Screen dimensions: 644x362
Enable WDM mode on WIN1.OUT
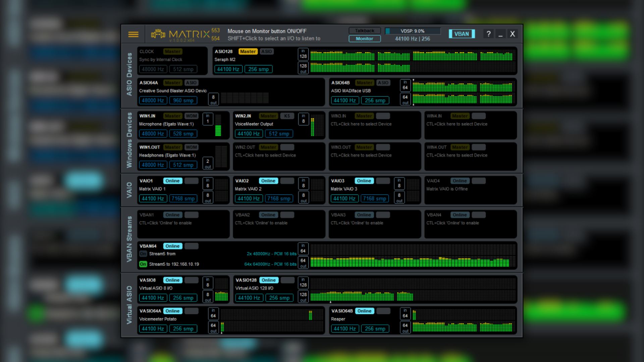(x=191, y=147)
